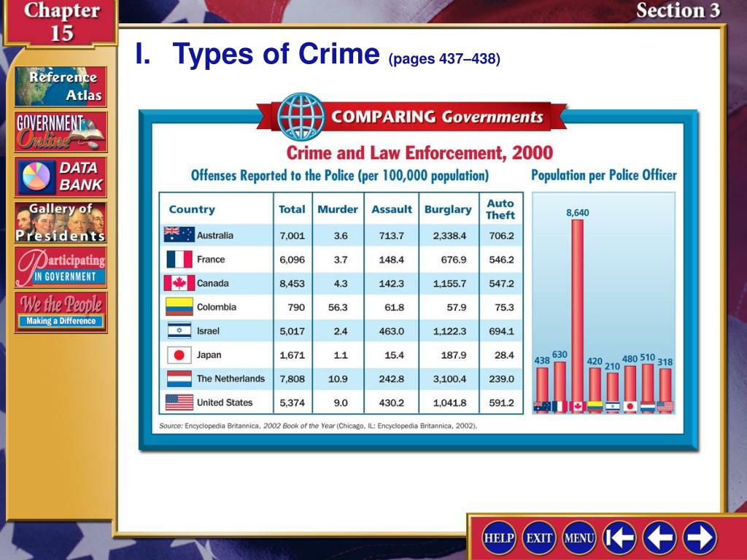Click the United States flag under the bar chart
Screen dimensions: 747x560
pos(665,407)
